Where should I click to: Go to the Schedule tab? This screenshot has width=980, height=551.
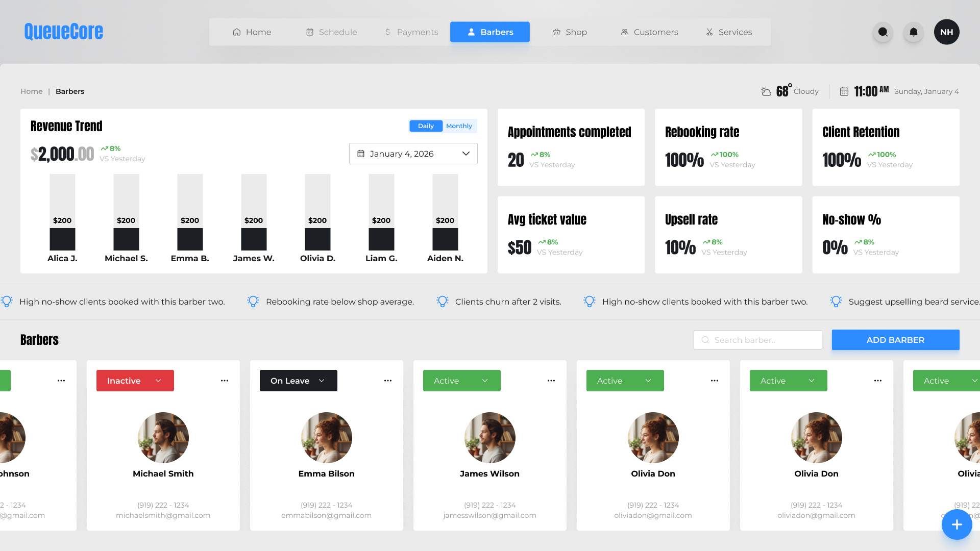(x=331, y=32)
